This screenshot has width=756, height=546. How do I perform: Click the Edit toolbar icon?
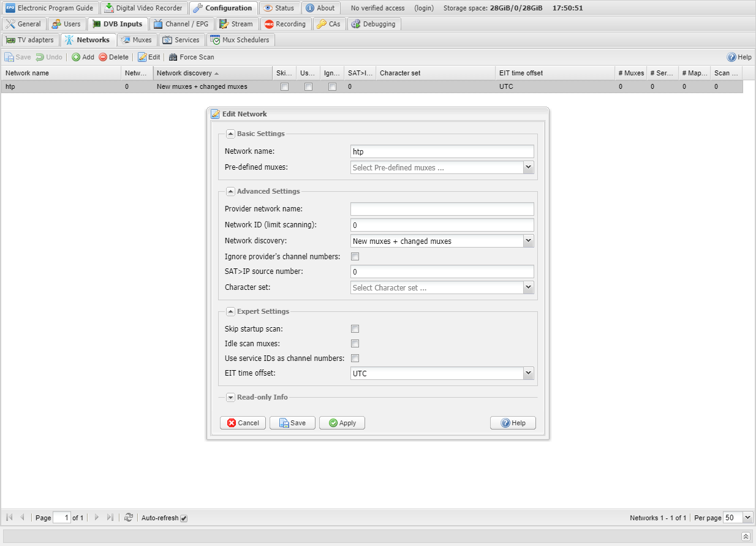(142, 57)
